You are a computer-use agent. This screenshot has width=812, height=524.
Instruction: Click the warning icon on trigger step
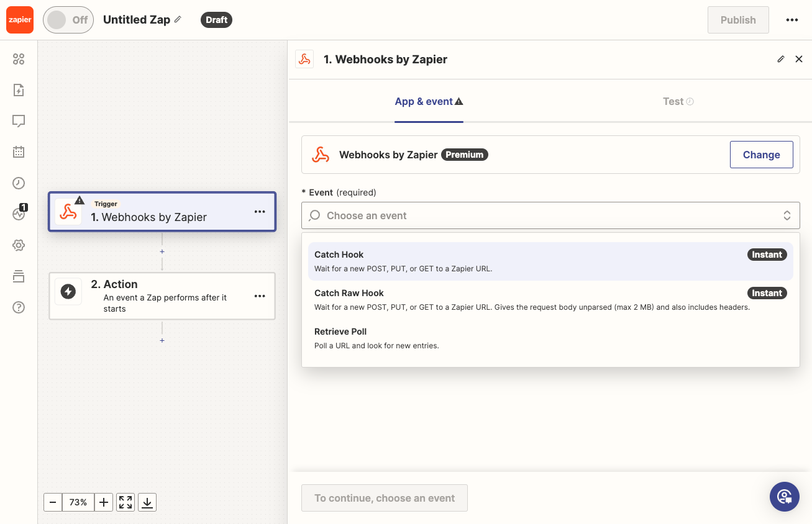point(80,200)
